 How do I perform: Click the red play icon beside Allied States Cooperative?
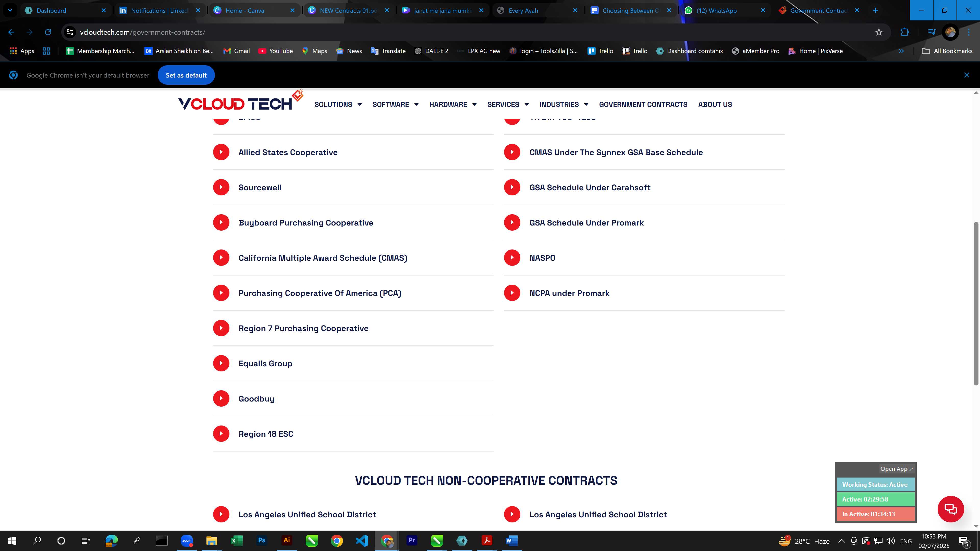point(221,152)
